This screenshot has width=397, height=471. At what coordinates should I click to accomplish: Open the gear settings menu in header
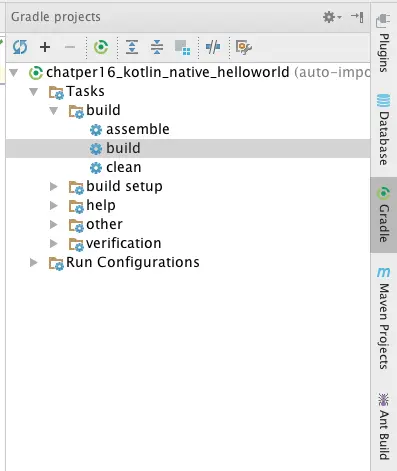click(x=332, y=17)
